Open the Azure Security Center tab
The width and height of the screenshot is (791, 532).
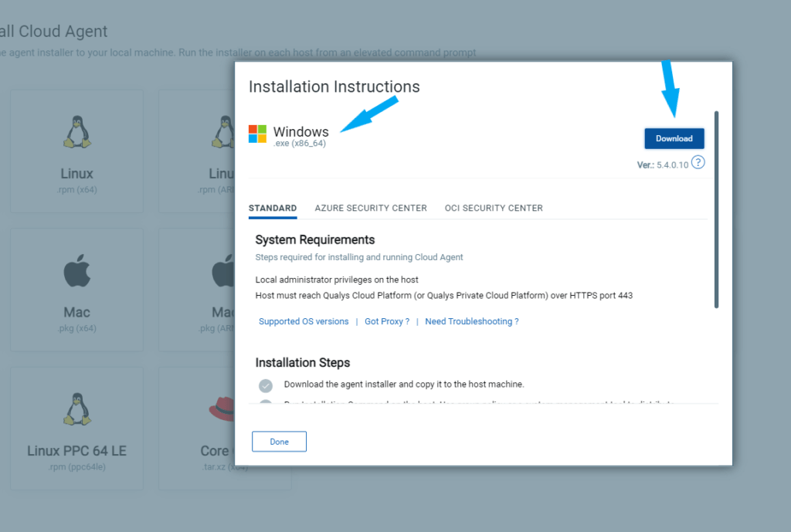[x=371, y=208]
